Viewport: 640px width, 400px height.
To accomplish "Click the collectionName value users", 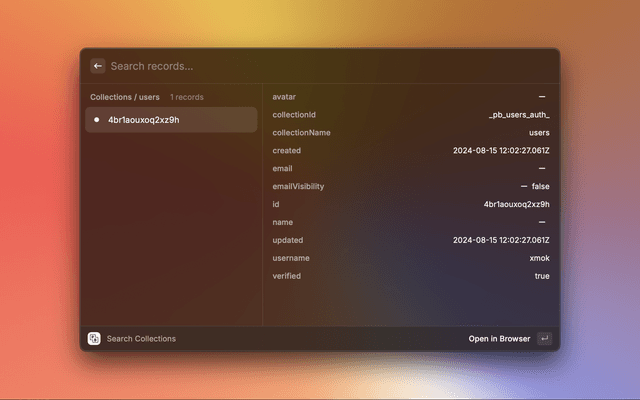I will [x=538, y=133].
